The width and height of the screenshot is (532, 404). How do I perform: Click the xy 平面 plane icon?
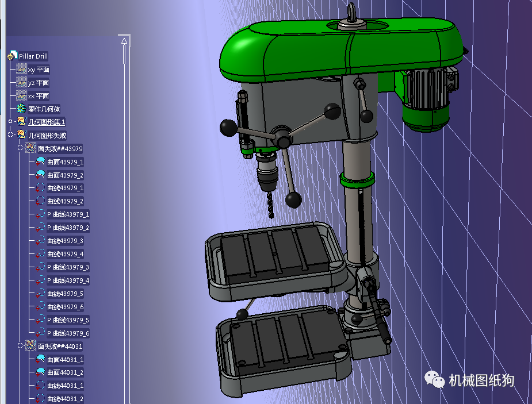[21, 69]
